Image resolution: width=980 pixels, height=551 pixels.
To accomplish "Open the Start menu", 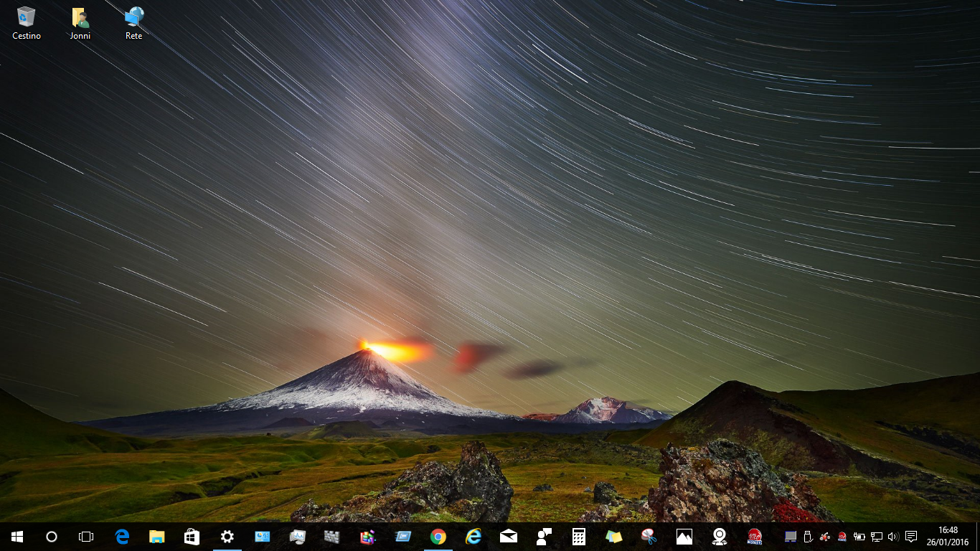I will point(16,536).
